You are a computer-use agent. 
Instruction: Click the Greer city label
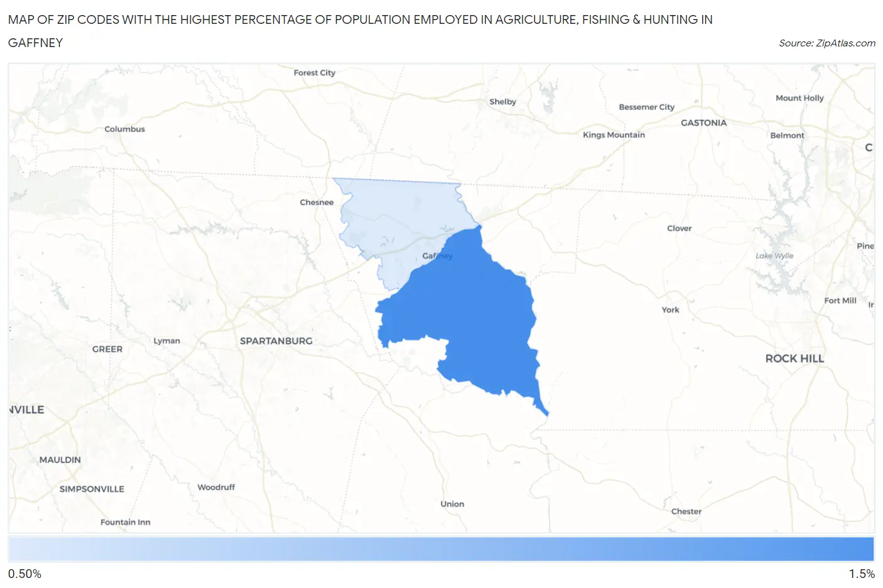107,349
